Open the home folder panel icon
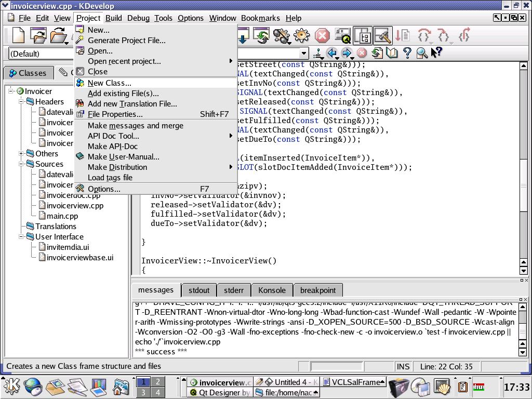This screenshot has height=399, width=532. (120, 388)
